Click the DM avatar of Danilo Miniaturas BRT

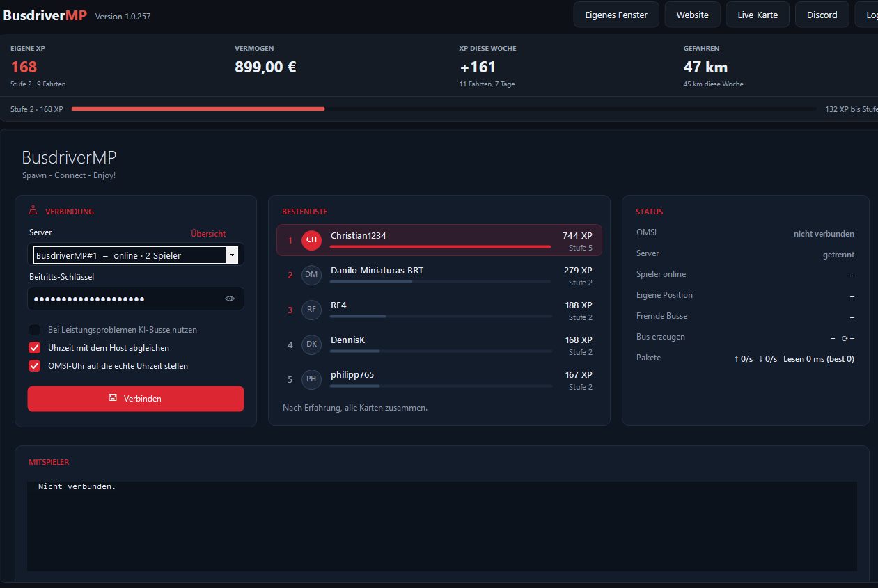311,275
